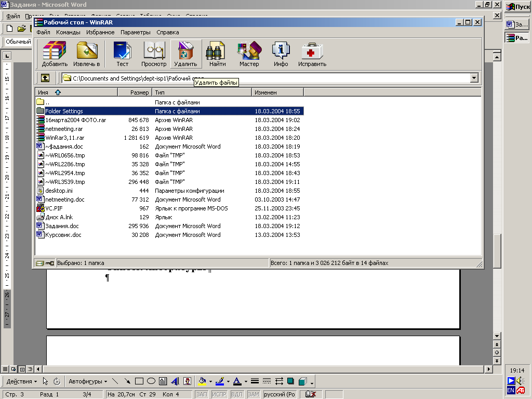The width and height of the screenshot is (532, 399).
Task: Toggle ЗАП macro recording indicator
Action: coord(202,394)
